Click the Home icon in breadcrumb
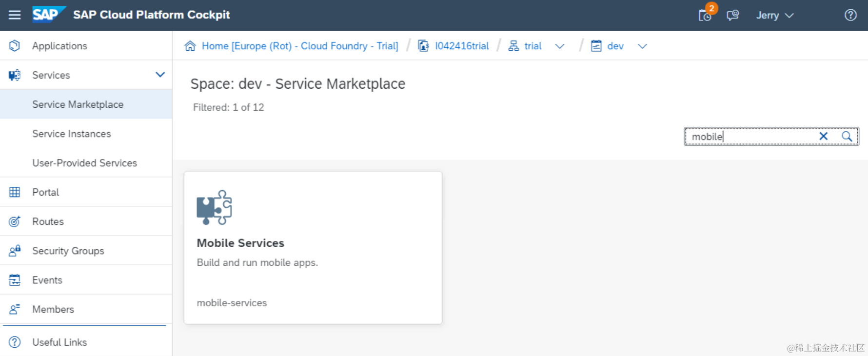Image resolution: width=868 pixels, height=356 pixels. point(190,46)
